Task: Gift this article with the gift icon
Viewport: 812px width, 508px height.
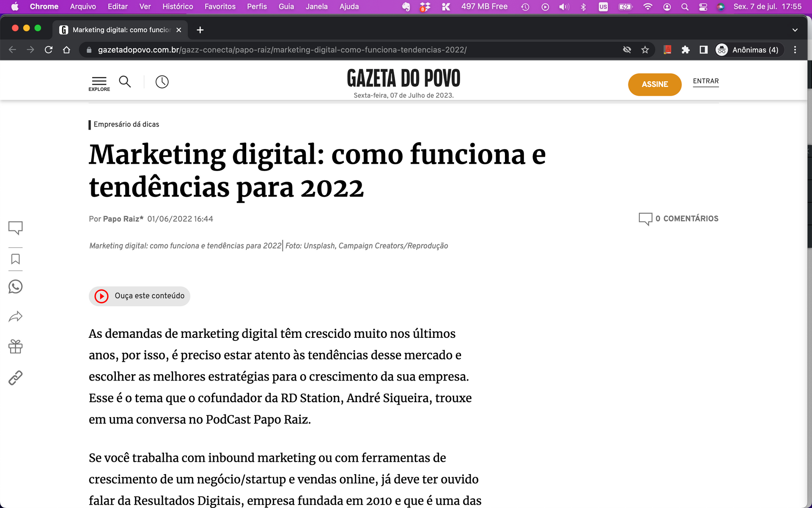Action: tap(16, 347)
